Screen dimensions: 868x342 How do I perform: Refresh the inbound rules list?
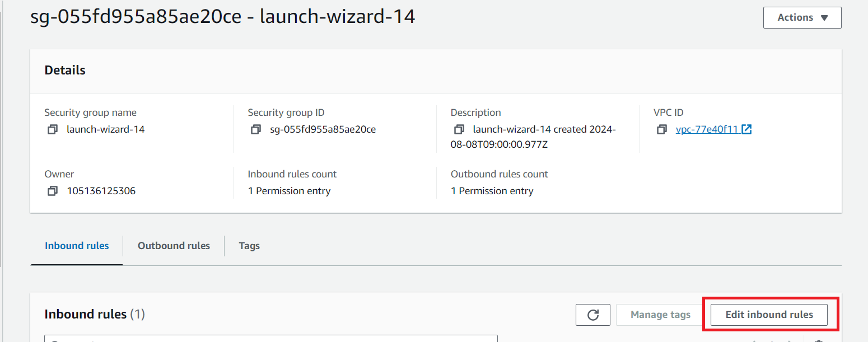[x=593, y=315]
